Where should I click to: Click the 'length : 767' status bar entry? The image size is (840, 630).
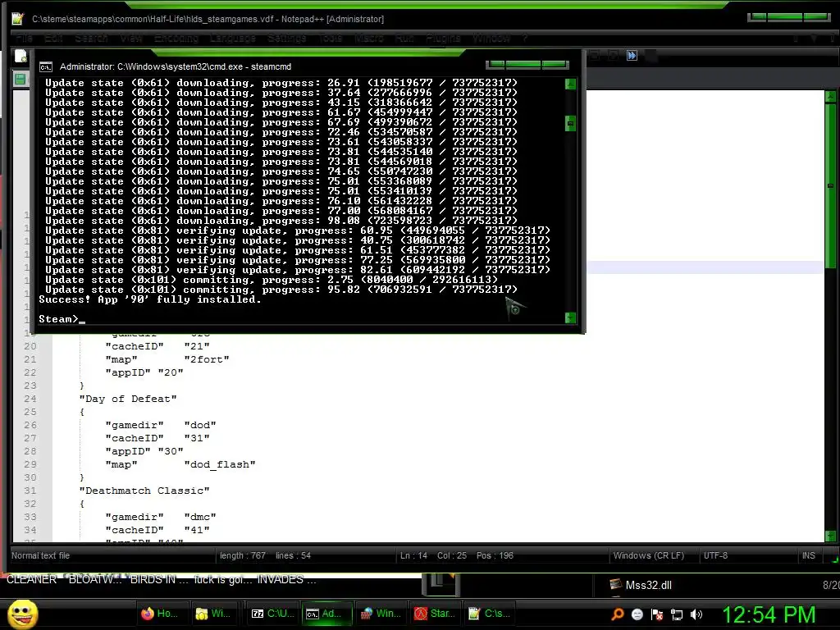pos(243,555)
